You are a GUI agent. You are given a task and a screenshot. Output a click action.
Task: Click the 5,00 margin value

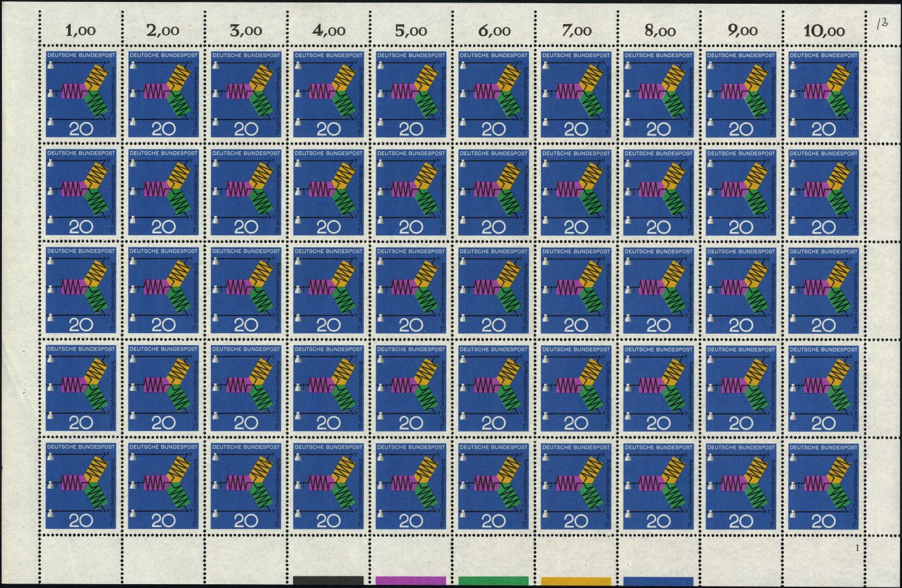(x=411, y=30)
